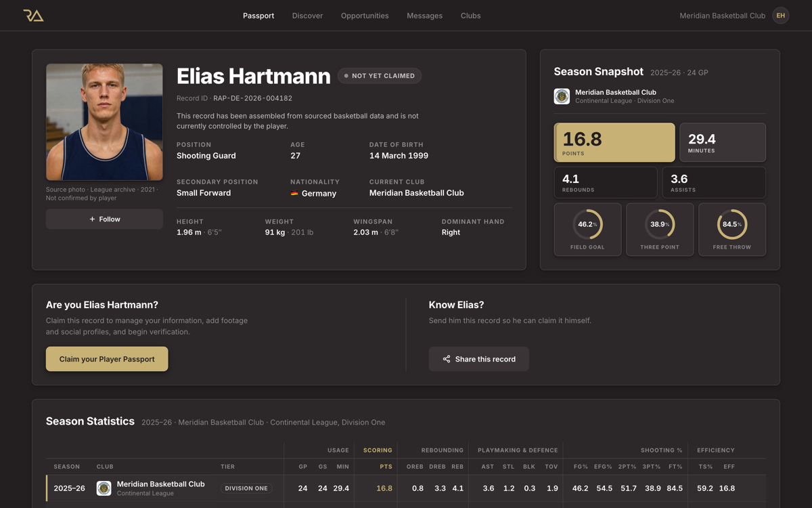Image resolution: width=812 pixels, height=508 pixels.
Task: Click the plus icon on the Follow button
Action: [93, 219]
